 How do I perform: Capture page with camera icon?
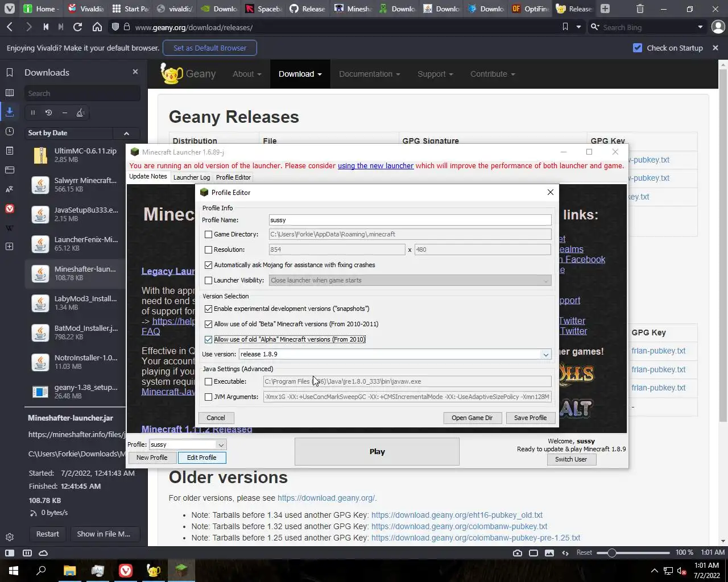coord(517,553)
